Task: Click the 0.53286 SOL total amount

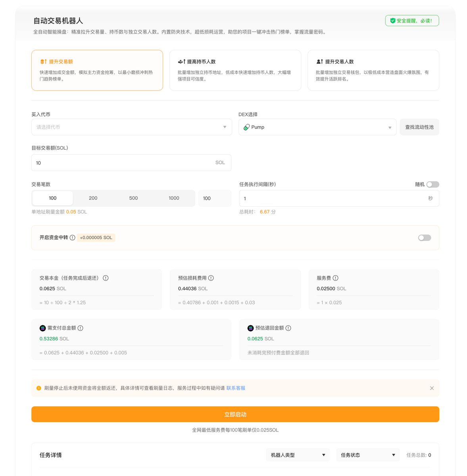Action: coord(54,339)
